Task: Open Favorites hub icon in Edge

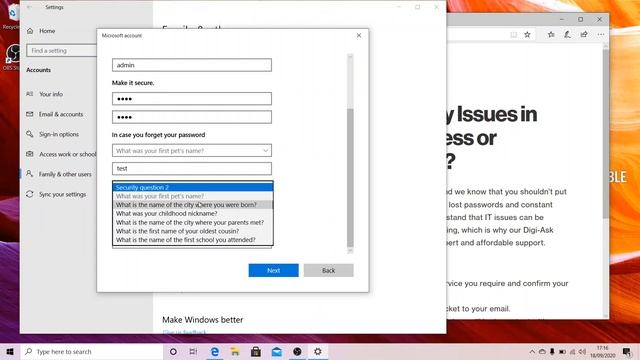Action: click(x=551, y=35)
